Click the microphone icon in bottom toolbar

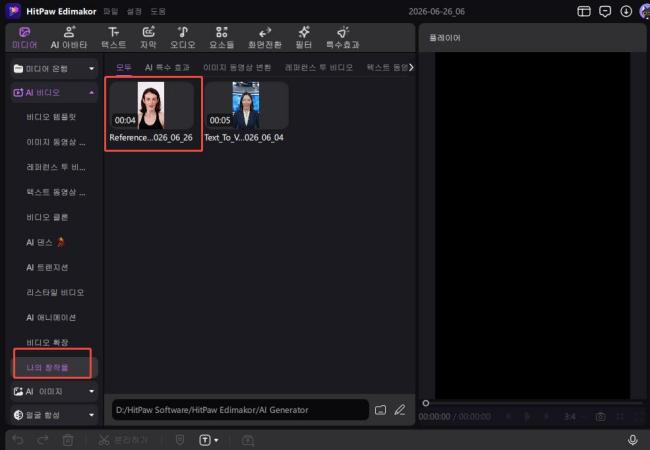tap(633, 440)
